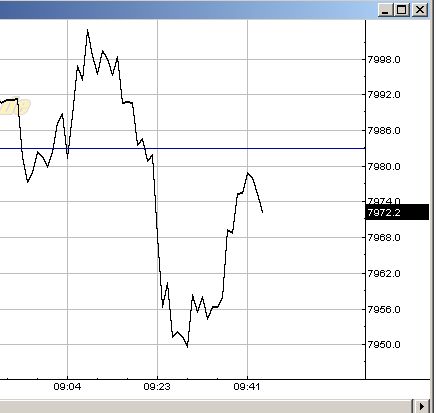Click the 09:23 time axis label

tap(157, 387)
